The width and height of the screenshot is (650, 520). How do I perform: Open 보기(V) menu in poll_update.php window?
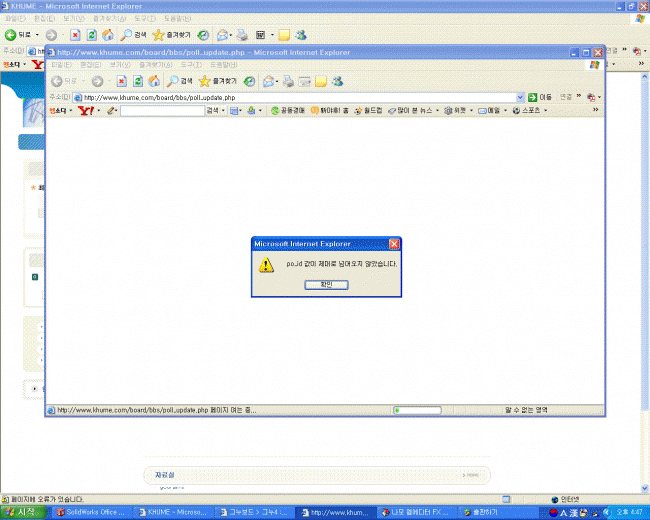click(120, 65)
